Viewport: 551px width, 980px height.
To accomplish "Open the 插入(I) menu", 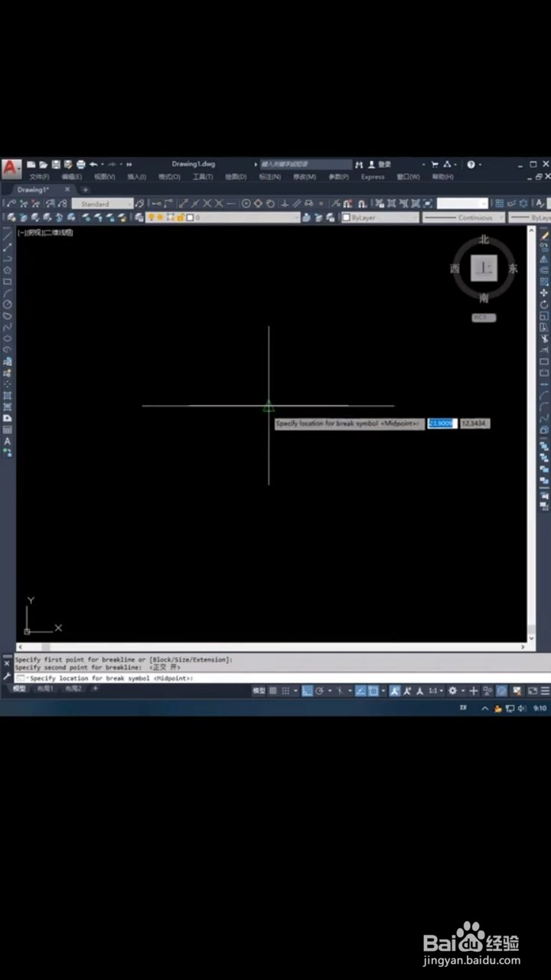I will point(137,177).
